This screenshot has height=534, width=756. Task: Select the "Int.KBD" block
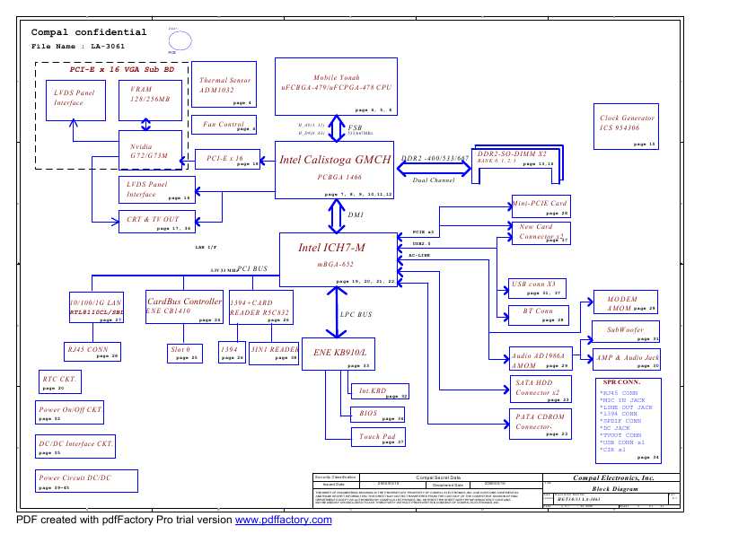tap(381, 391)
